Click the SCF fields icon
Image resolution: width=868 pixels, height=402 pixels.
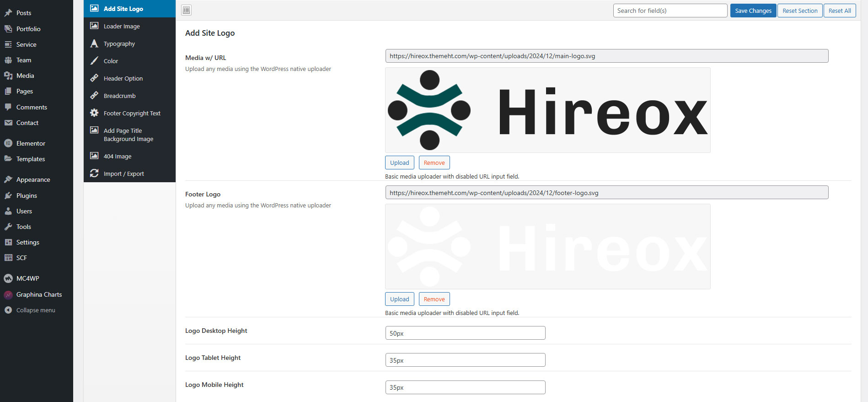8,258
